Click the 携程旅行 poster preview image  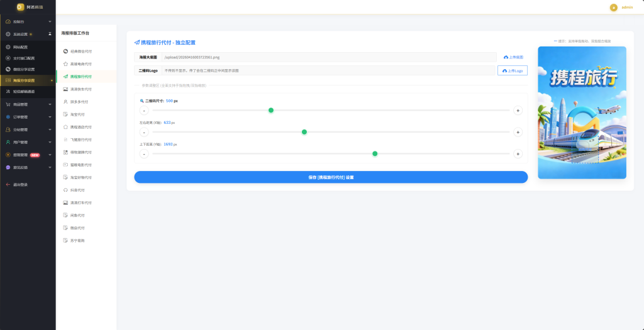582,113
